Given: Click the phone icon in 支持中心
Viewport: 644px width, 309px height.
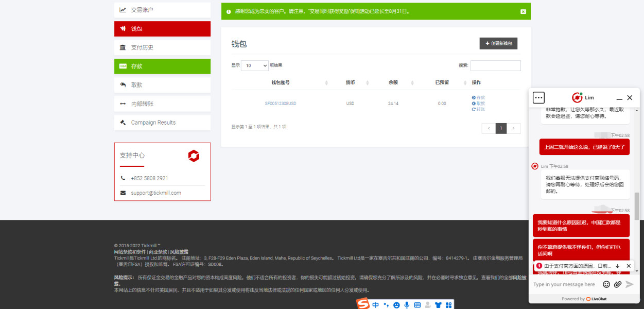Looking at the screenshot, I should tap(123, 178).
